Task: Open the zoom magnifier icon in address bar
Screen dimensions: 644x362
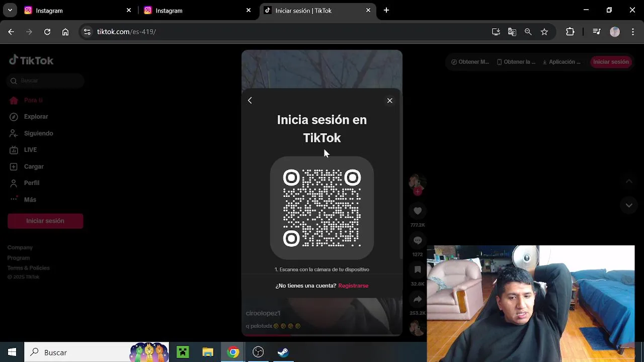Action: [x=528, y=32]
